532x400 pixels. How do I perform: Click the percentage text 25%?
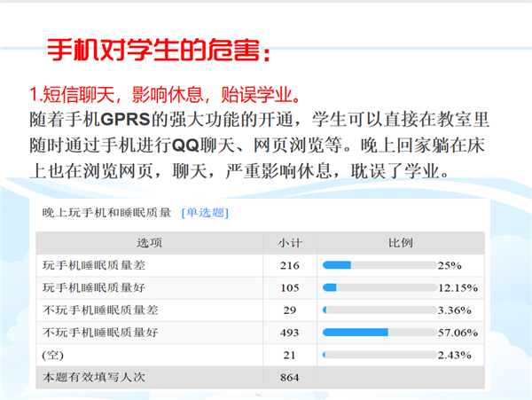(450, 265)
